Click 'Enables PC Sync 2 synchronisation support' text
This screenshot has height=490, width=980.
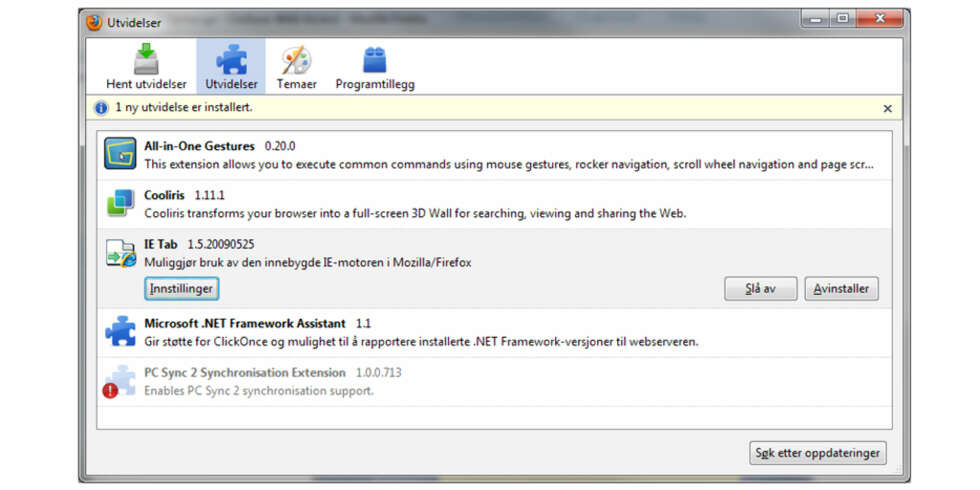point(259,391)
